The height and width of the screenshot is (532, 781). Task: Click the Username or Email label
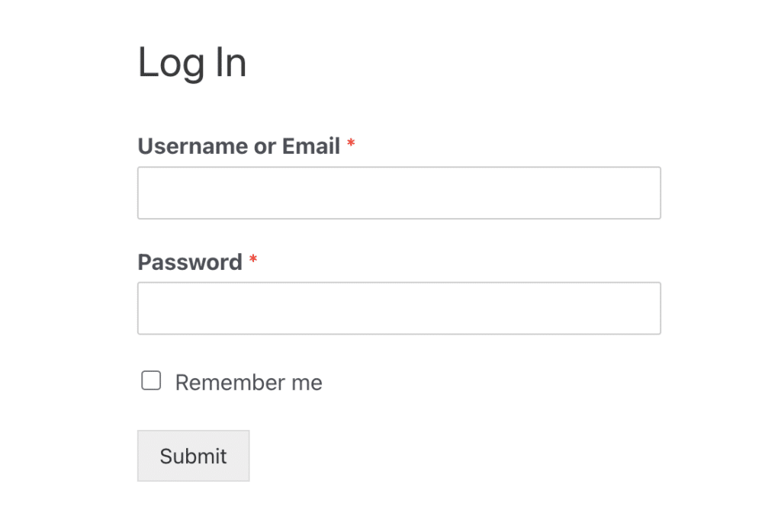click(x=239, y=146)
